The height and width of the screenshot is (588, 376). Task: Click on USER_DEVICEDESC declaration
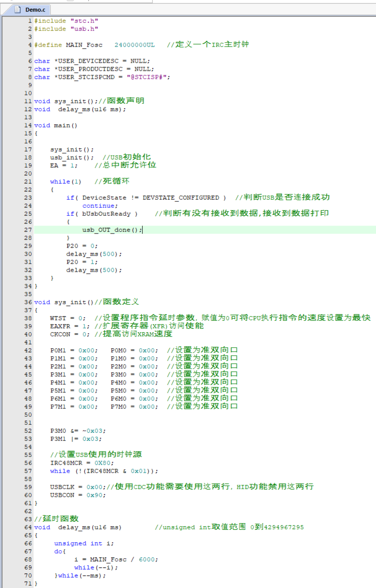(x=92, y=61)
